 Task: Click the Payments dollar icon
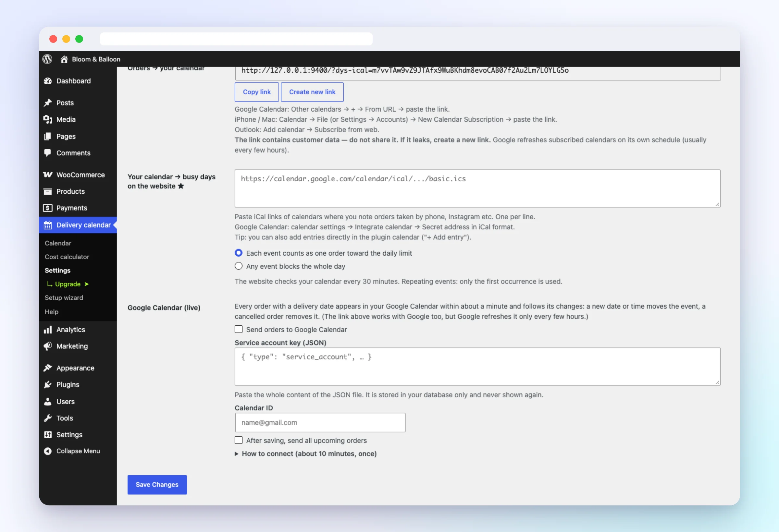tap(48, 208)
